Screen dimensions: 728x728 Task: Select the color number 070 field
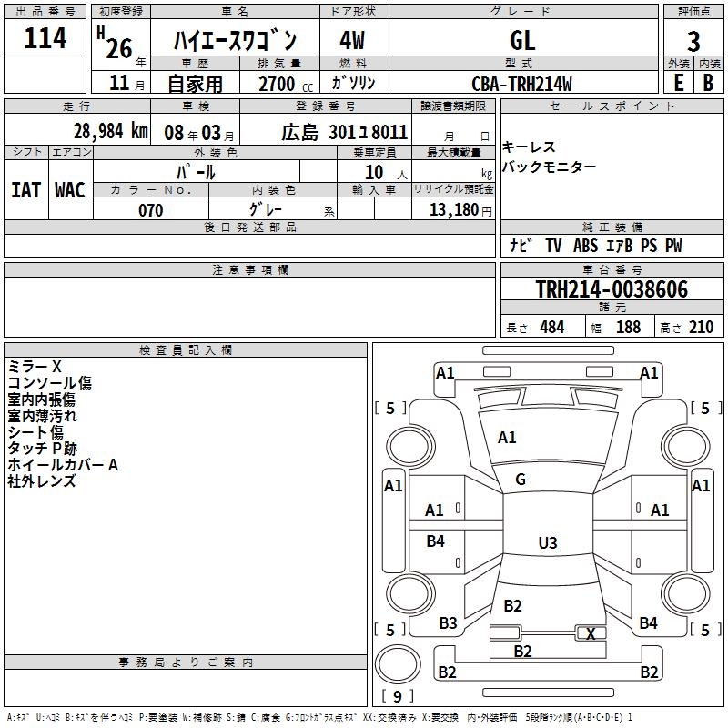[x=150, y=210]
